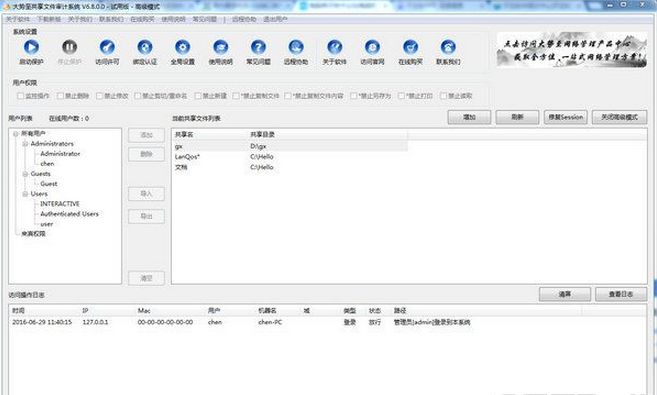Click the 清空 button below user tree

(146, 278)
